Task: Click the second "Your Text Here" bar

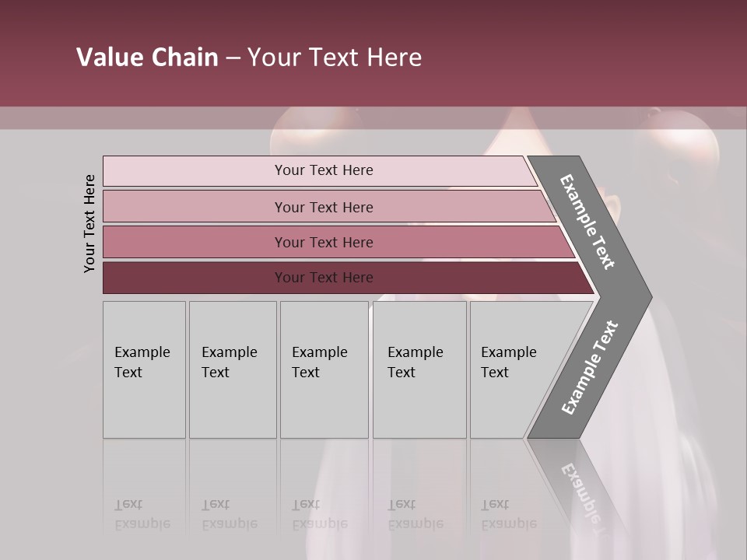Action: 323,207
